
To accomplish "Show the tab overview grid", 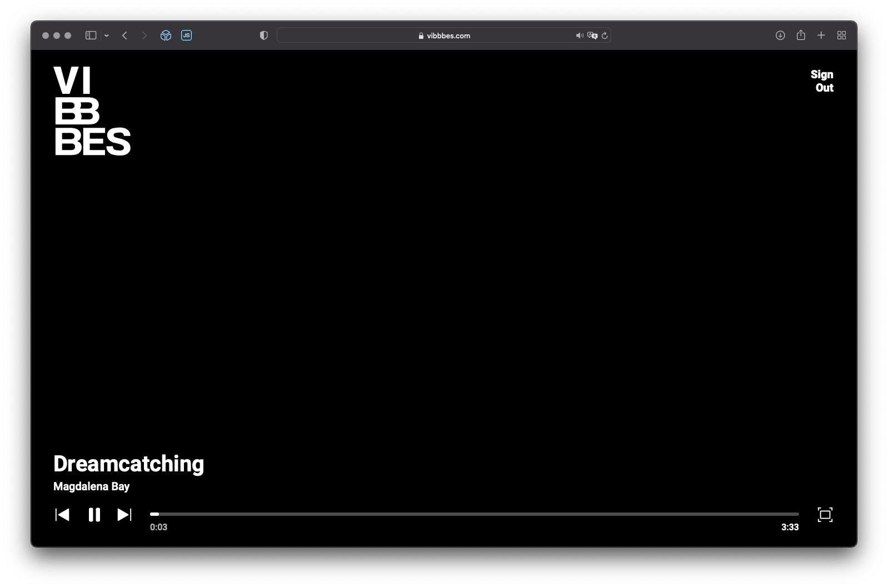I will pyautogui.click(x=841, y=36).
